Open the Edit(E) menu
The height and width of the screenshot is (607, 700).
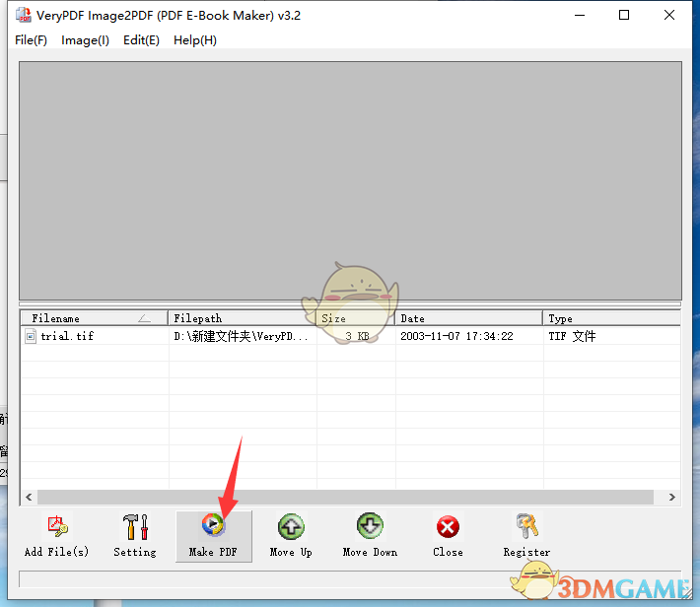(x=141, y=40)
